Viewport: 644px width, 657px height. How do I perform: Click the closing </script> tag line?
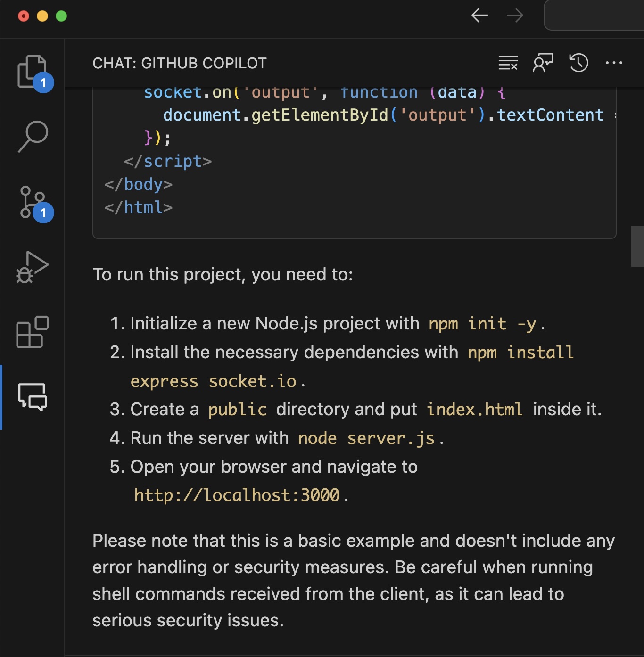click(x=168, y=161)
